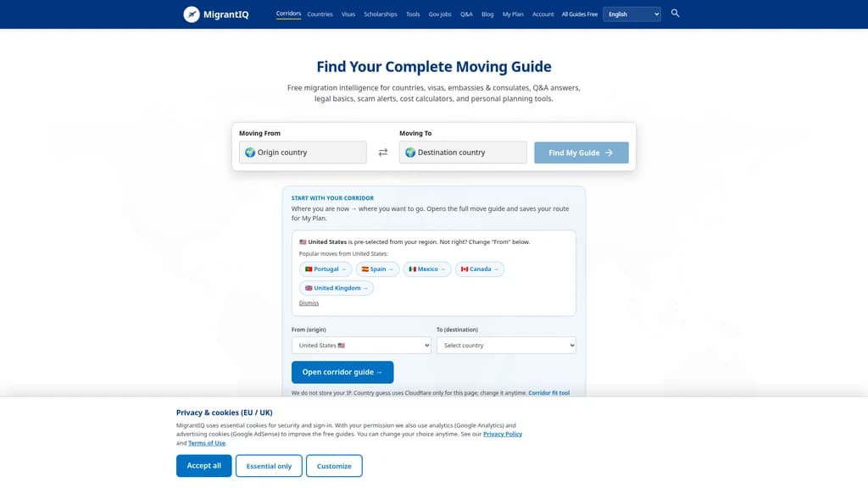Screen dimensions: 868x488
Task: Open the Q&A nav item
Action: [x=467, y=14]
